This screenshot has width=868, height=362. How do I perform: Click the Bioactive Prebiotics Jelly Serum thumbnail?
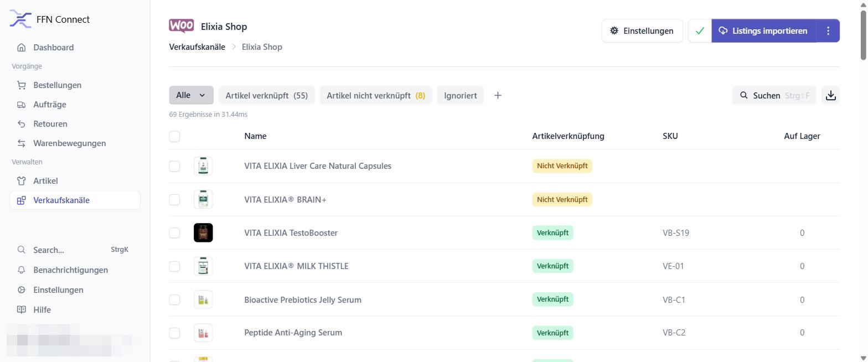[203, 299]
